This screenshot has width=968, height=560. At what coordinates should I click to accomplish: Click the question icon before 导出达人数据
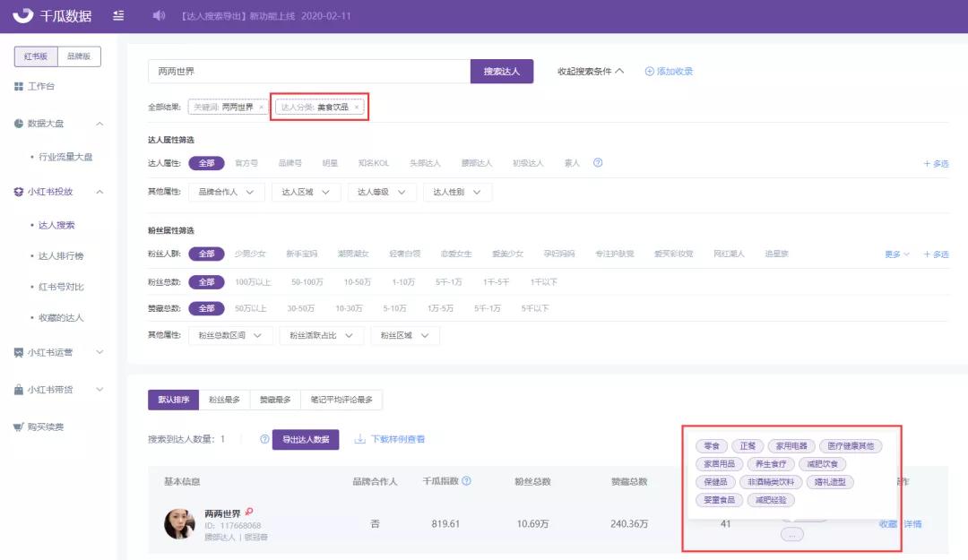point(264,439)
